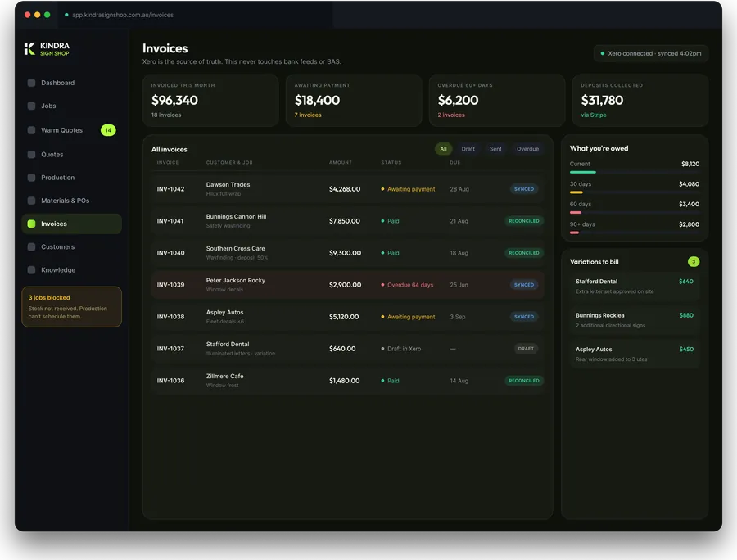Click the 2 invoices overdue link
This screenshot has width=737, height=560.
(x=451, y=115)
